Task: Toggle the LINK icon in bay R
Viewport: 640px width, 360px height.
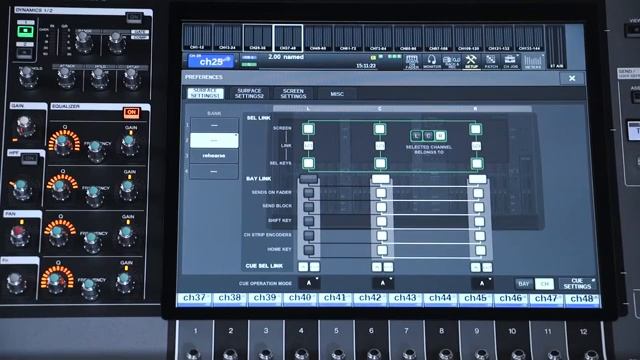Action: (476, 146)
